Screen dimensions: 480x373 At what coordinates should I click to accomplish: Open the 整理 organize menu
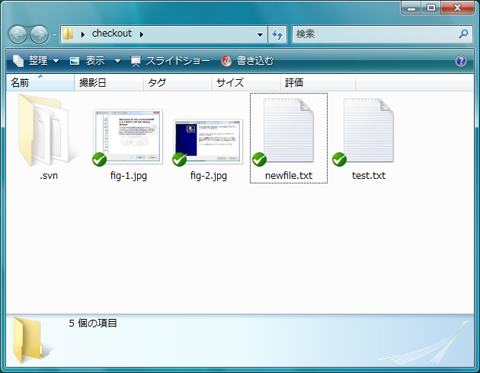(36, 61)
